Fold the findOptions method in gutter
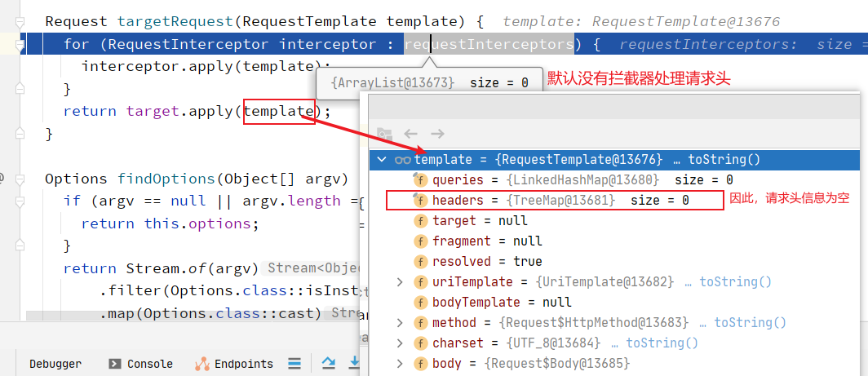Image resolution: width=868 pixels, height=376 pixels. [20, 179]
